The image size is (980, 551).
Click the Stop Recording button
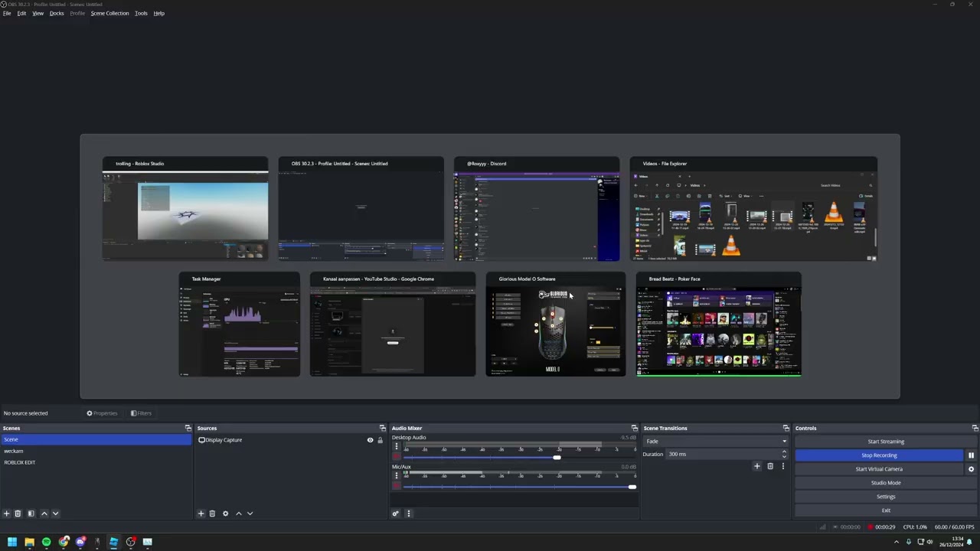pyautogui.click(x=878, y=455)
